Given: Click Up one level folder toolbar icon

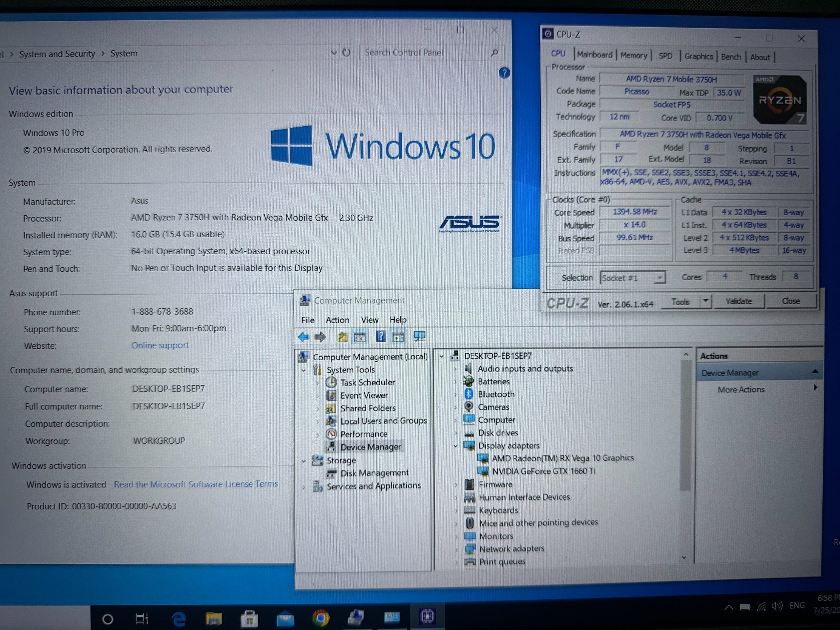Looking at the screenshot, I should tap(343, 337).
